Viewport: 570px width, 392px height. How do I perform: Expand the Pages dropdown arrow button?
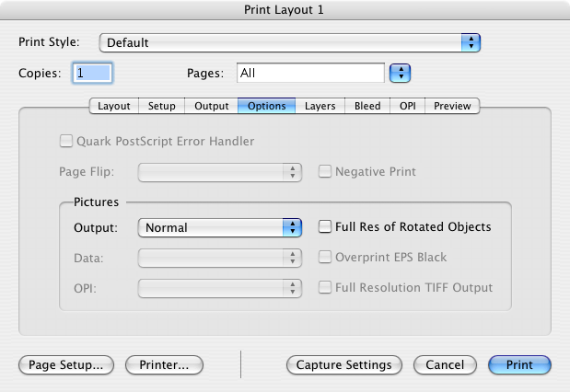click(x=400, y=72)
